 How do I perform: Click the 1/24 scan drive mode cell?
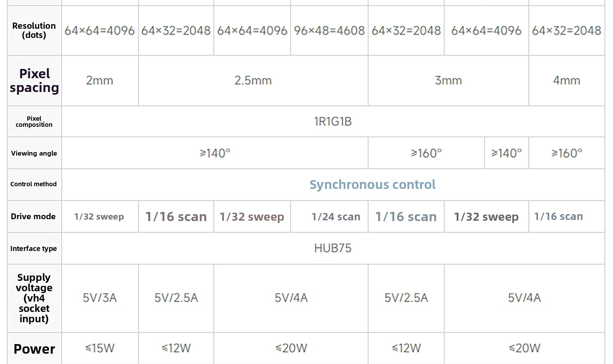click(336, 217)
